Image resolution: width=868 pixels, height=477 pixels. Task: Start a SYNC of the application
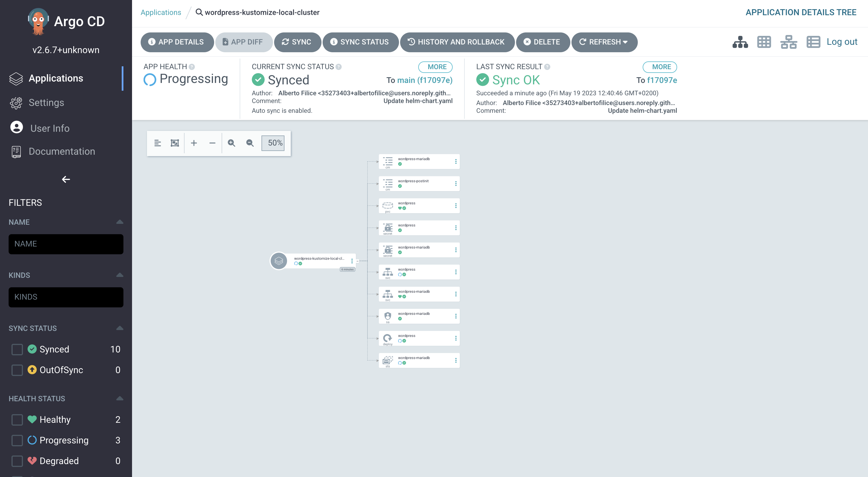pyautogui.click(x=297, y=42)
